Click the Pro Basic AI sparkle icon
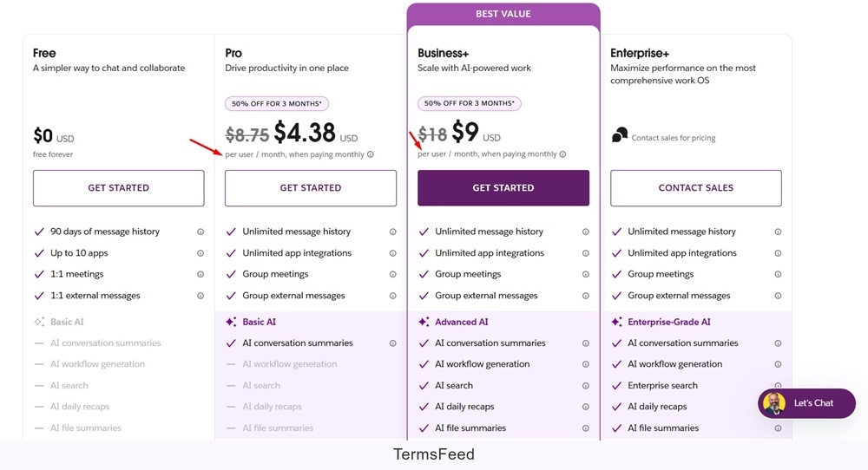 pos(231,322)
